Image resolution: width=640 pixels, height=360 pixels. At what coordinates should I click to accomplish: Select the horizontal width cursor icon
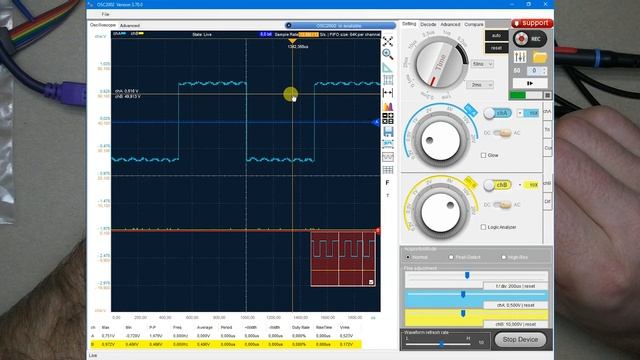[x=388, y=93]
